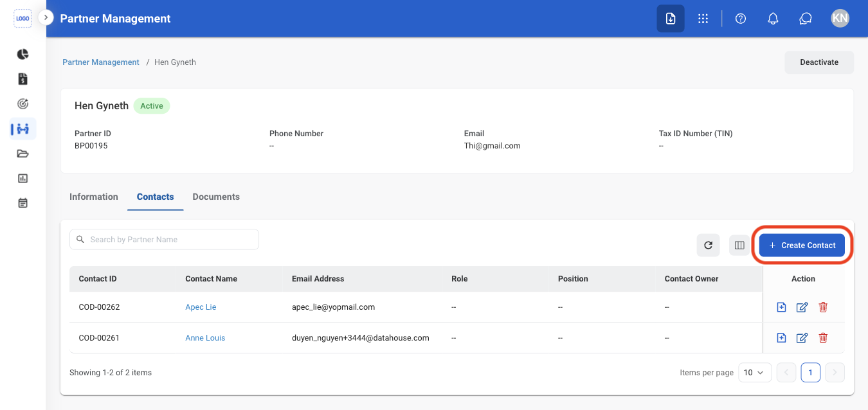Image resolution: width=868 pixels, height=410 pixels.
Task: Expand the sidebar with the chevron button
Action: coord(46,18)
